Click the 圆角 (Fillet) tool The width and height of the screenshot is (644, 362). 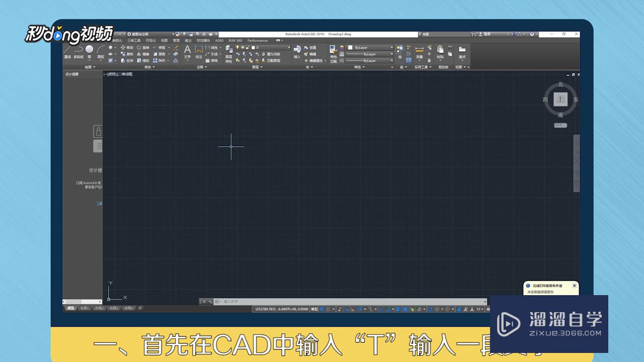pyautogui.click(x=159, y=54)
